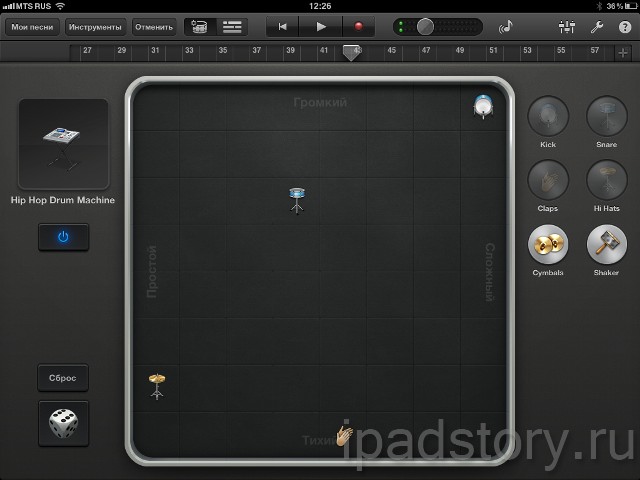640x480 pixels.
Task: Click the hi-hat placed on the grid
Action: coord(157,386)
